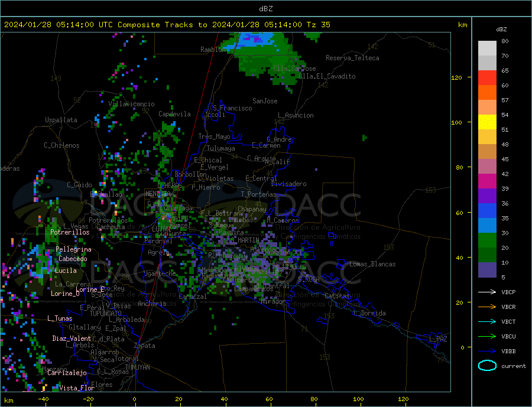The height and width of the screenshot is (407, 532).
Task: Pick the yellow 51–54 dBZ swatch
Action: (x=487, y=122)
